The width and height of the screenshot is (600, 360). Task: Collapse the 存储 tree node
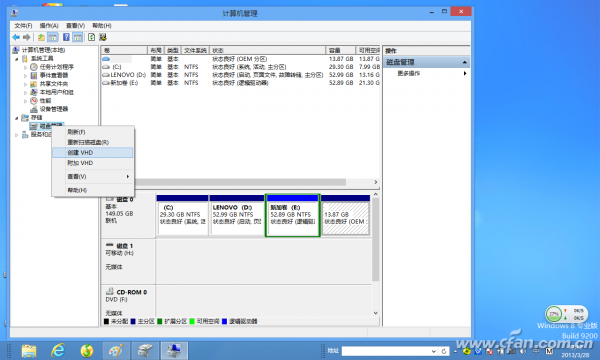point(16,118)
